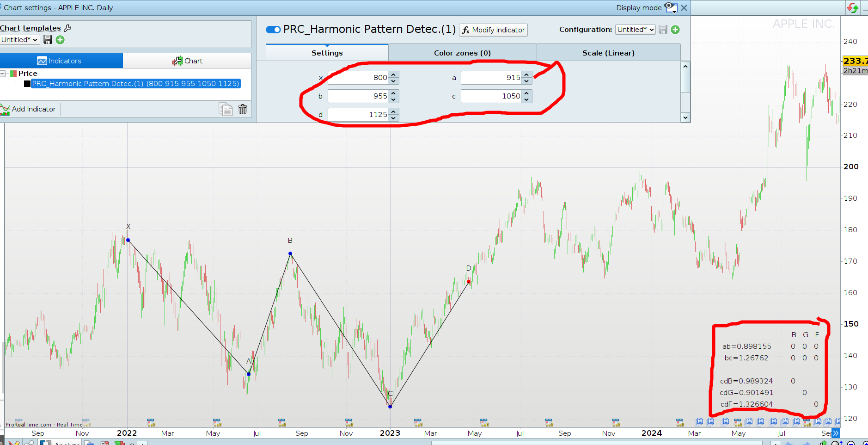Screen dimensions: 868x445
Task: Click into the c value field
Action: pyautogui.click(x=491, y=96)
